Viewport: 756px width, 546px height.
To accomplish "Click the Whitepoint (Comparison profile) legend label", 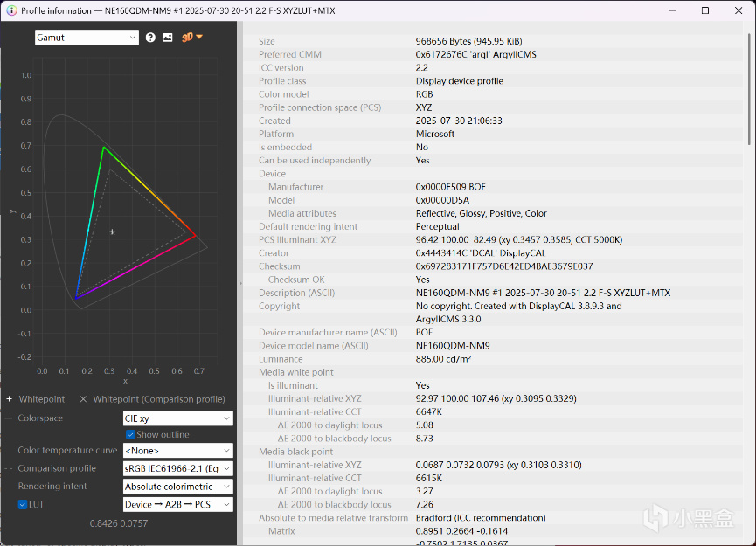I will tap(159, 399).
